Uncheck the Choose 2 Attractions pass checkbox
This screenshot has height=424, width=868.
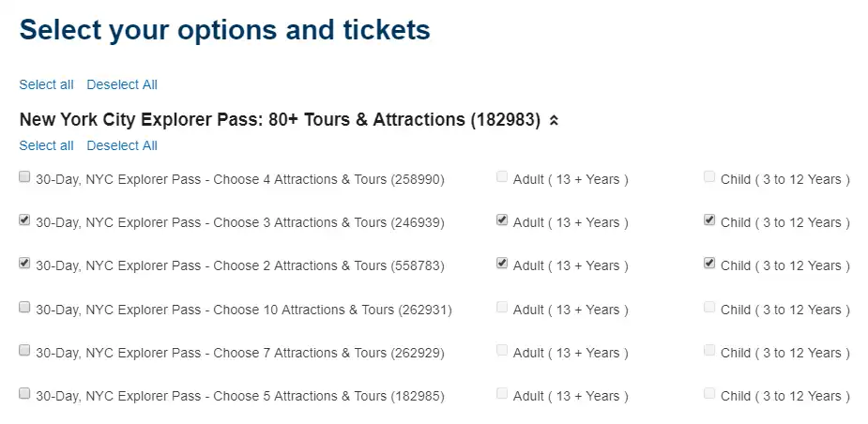coord(24,264)
